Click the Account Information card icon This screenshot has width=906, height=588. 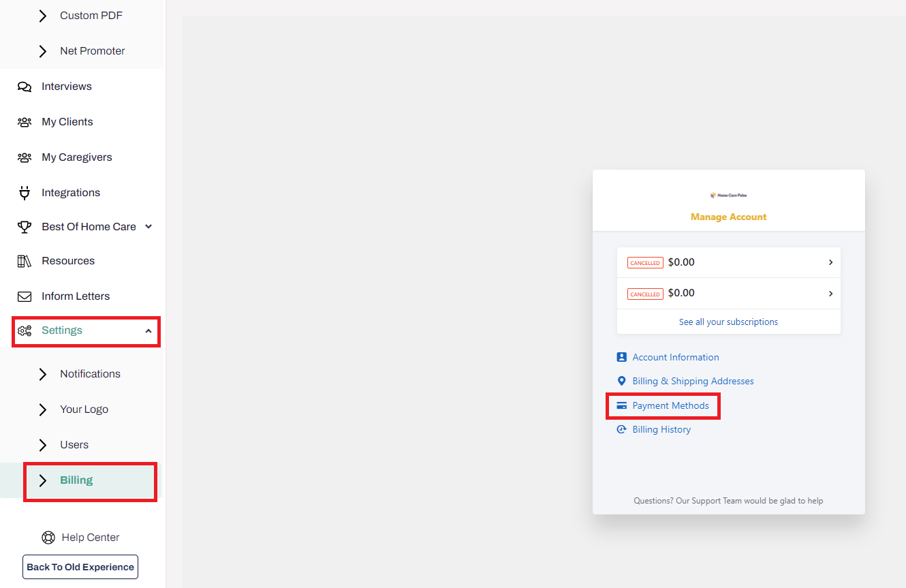621,357
